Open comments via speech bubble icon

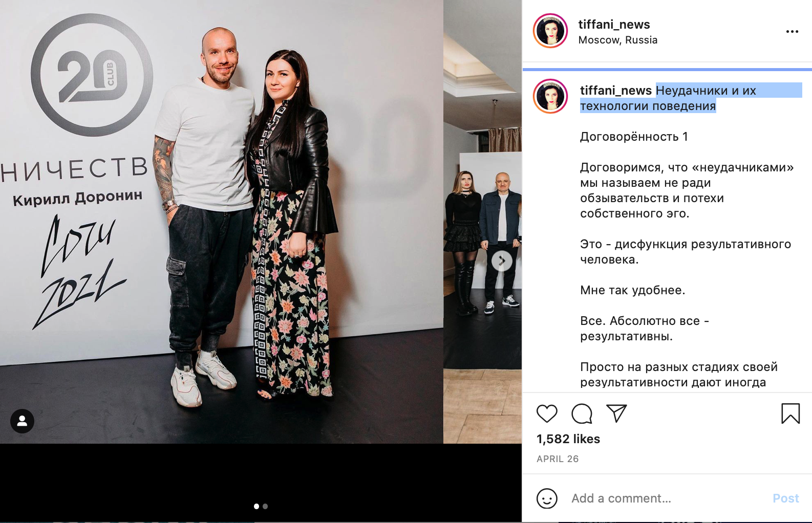tap(582, 413)
